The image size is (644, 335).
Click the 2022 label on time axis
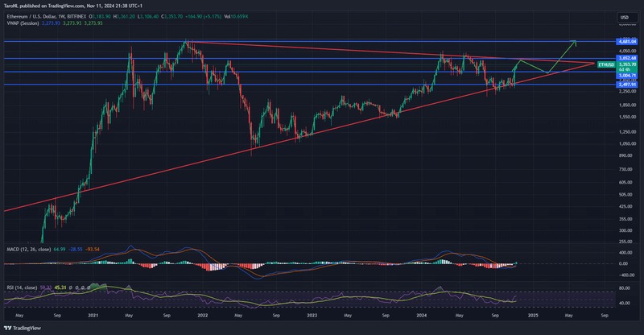(203, 316)
